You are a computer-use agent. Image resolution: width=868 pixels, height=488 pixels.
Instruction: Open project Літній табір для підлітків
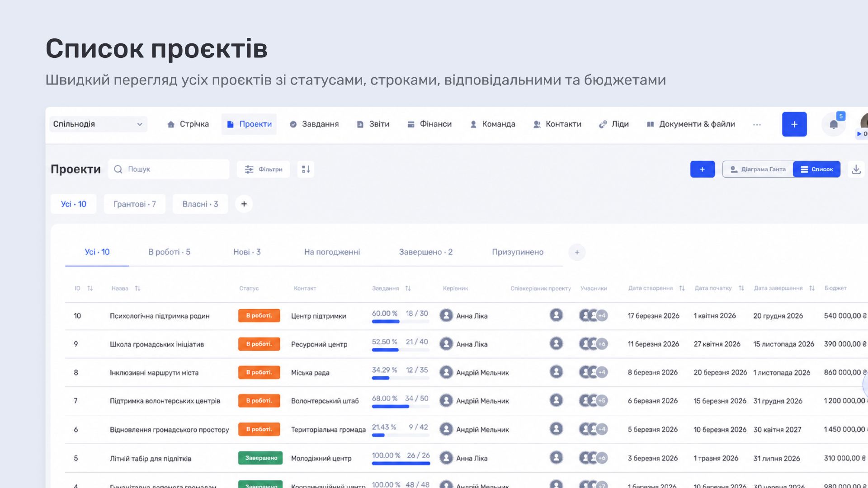(x=151, y=459)
